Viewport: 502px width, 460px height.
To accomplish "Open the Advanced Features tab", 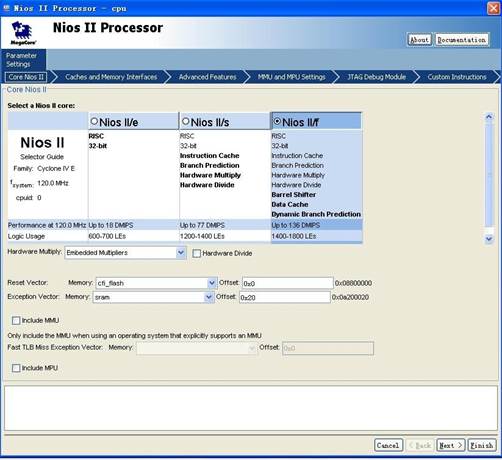I will (207, 77).
